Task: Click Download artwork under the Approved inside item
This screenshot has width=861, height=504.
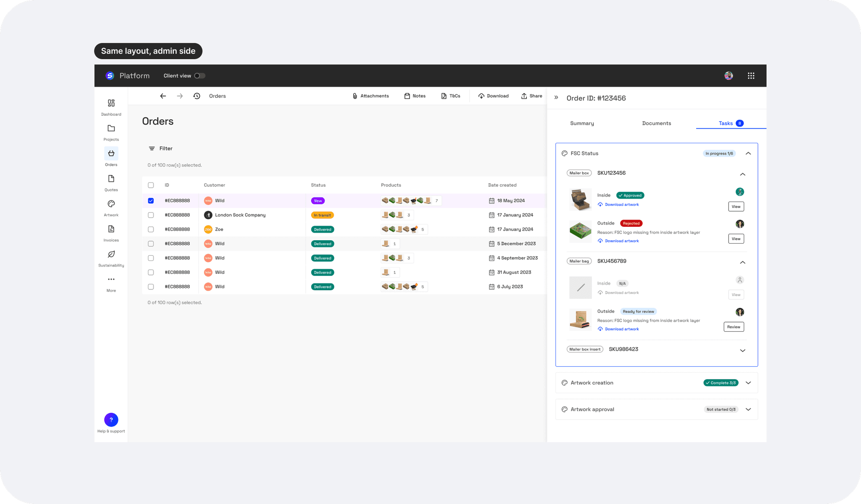Action: (x=621, y=205)
